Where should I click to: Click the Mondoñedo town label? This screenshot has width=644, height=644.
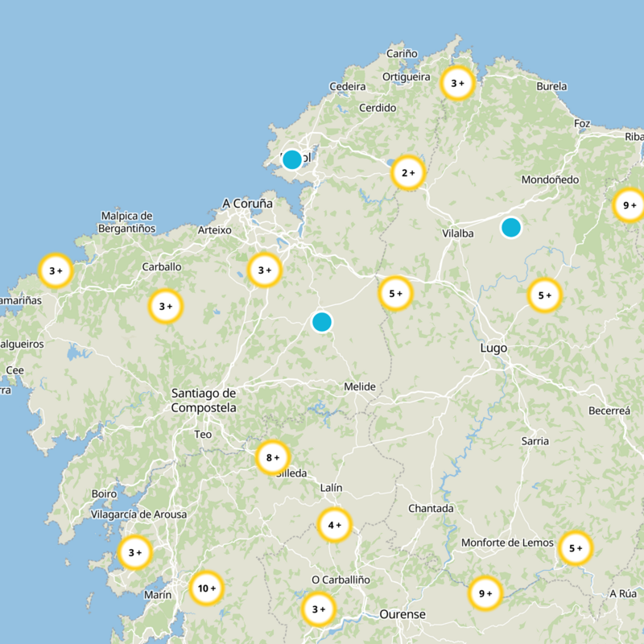coord(550,180)
